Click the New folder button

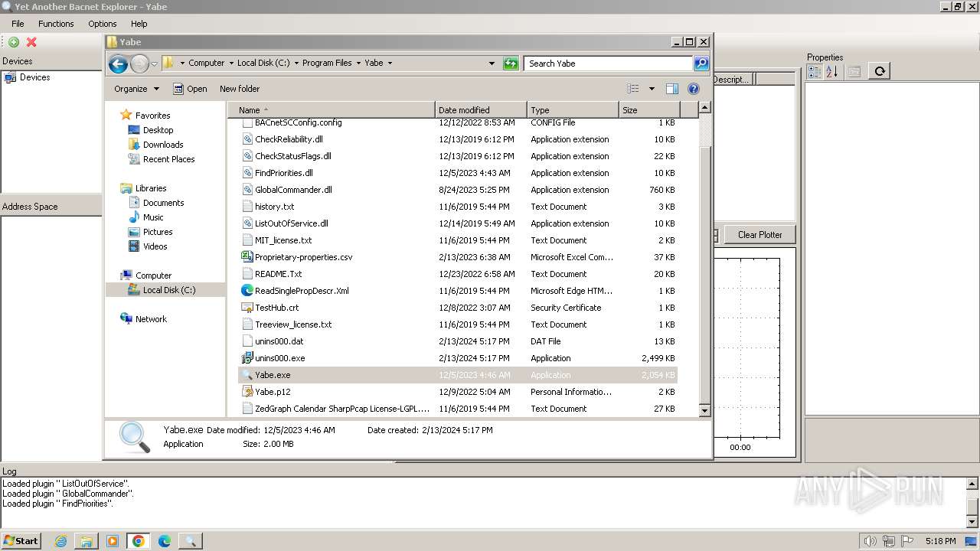(240, 89)
